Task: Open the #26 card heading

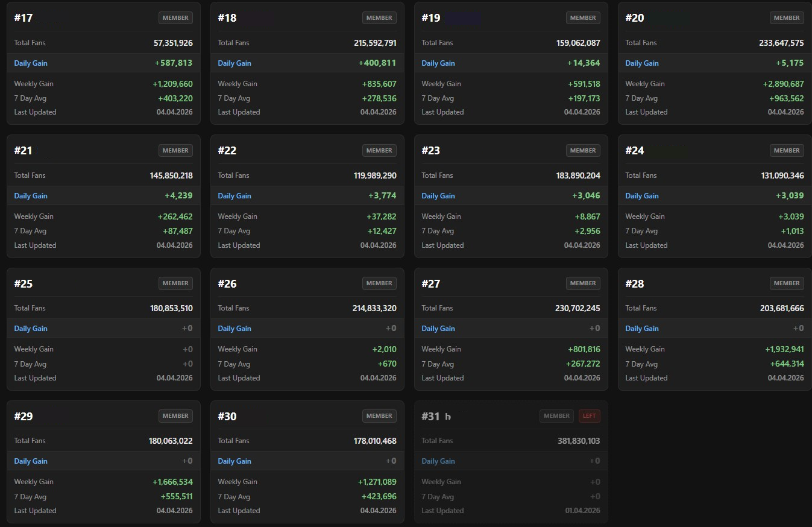Action: click(227, 283)
